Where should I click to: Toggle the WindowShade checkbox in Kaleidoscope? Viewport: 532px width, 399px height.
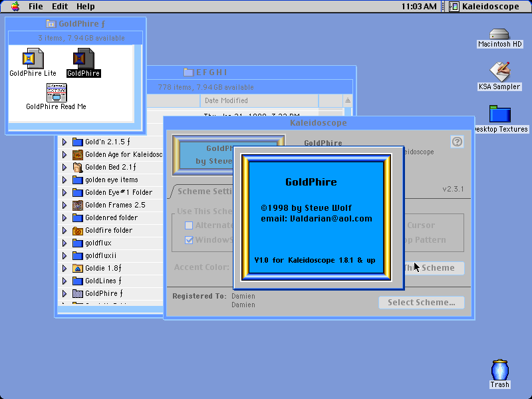click(x=189, y=240)
